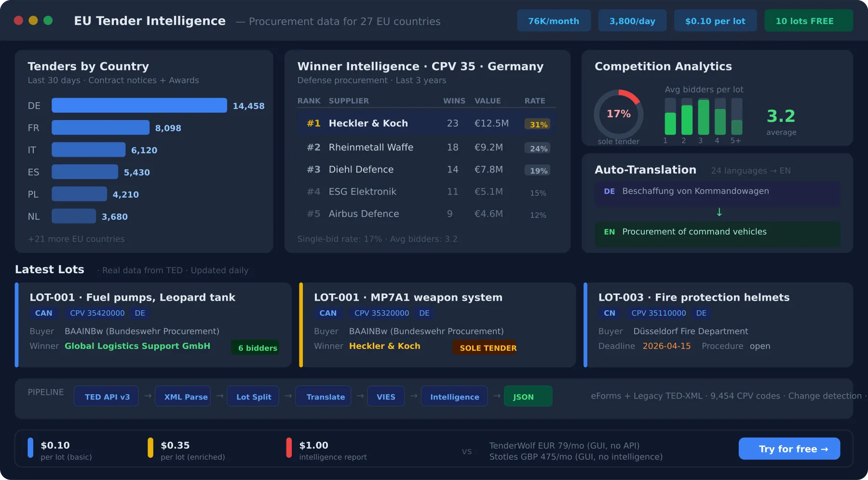Open the Lot Split pipeline stage
This screenshot has width=868, height=480.
click(253, 396)
